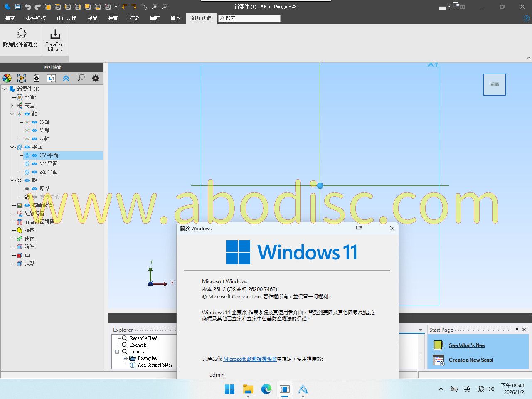Open the quick access toolbar dropdown arrow
Image resolution: width=532 pixels, height=399 pixels.
point(116,7)
